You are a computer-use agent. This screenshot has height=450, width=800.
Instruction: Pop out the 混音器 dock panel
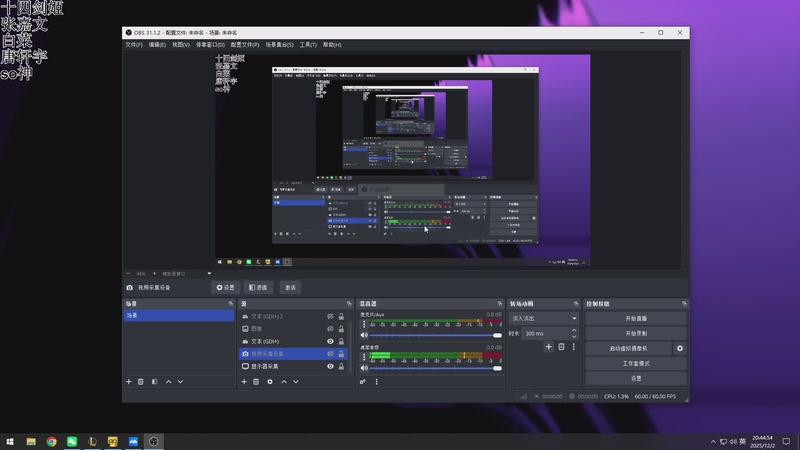click(499, 304)
